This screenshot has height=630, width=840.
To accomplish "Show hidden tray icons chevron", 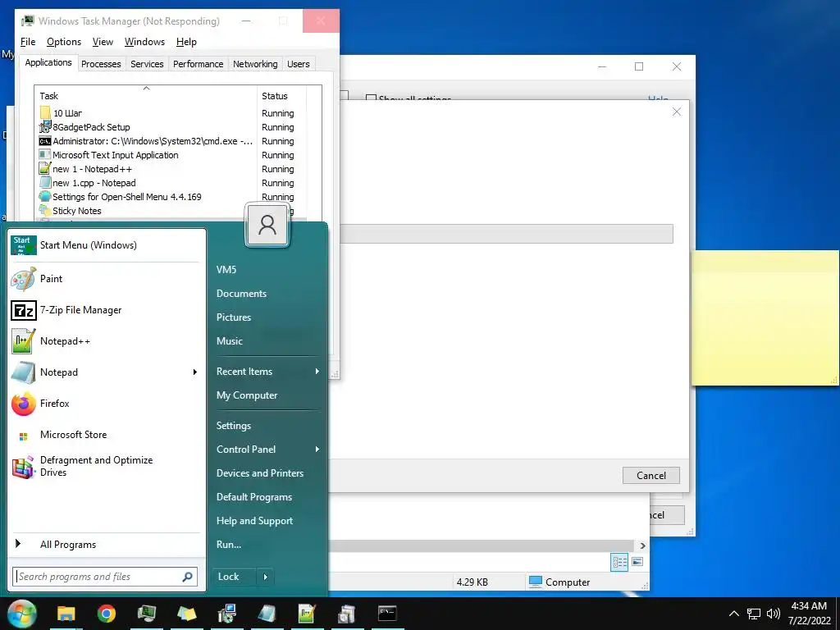I will 734,614.
